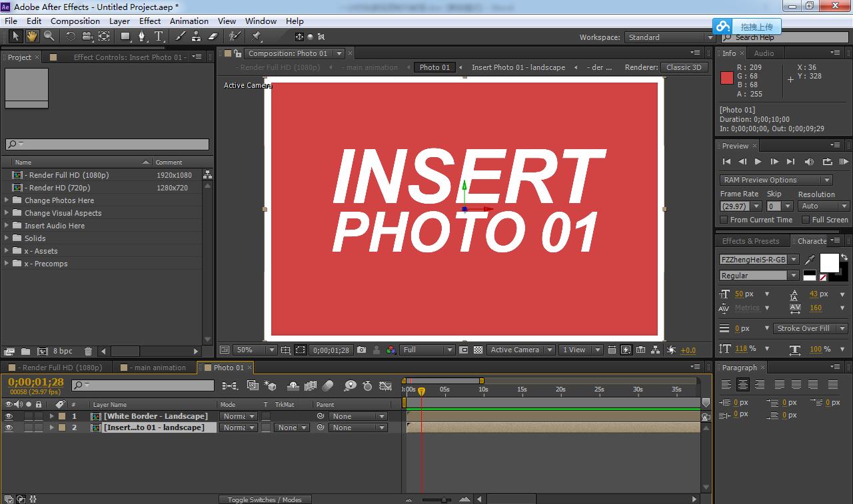Choose the Pen tool in toolbar
The image size is (853, 504).
141,37
